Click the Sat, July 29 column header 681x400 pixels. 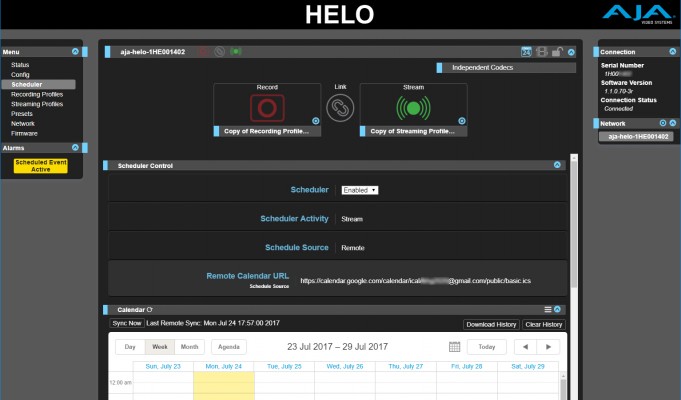pyautogui.click(x=528, y=366)
